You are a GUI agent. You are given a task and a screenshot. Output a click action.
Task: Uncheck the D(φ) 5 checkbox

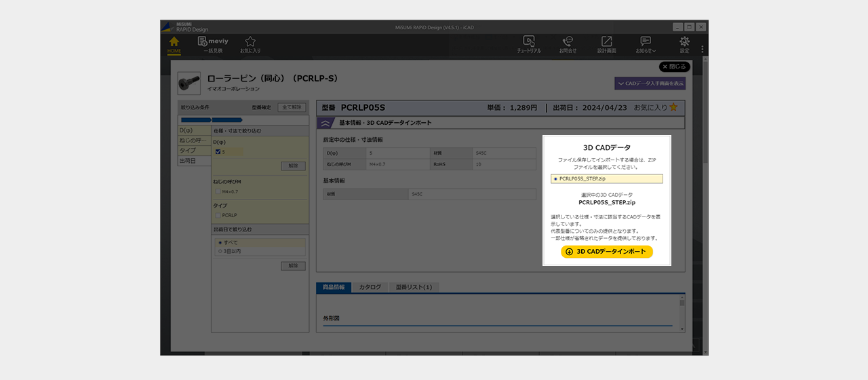pyautogui.click(x=218, y=152)
